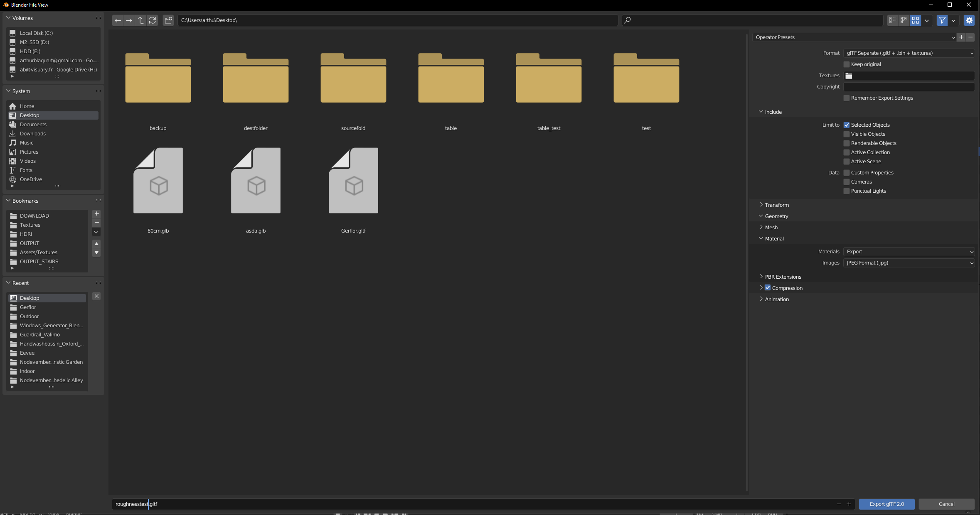Open the Format dropdown

(x=909, y=53)
